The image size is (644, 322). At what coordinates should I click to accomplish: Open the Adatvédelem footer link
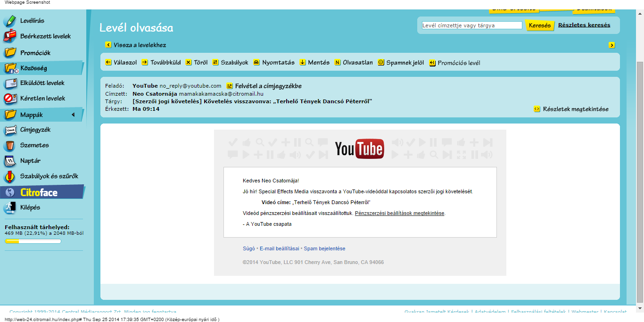[x=490, y=312]
